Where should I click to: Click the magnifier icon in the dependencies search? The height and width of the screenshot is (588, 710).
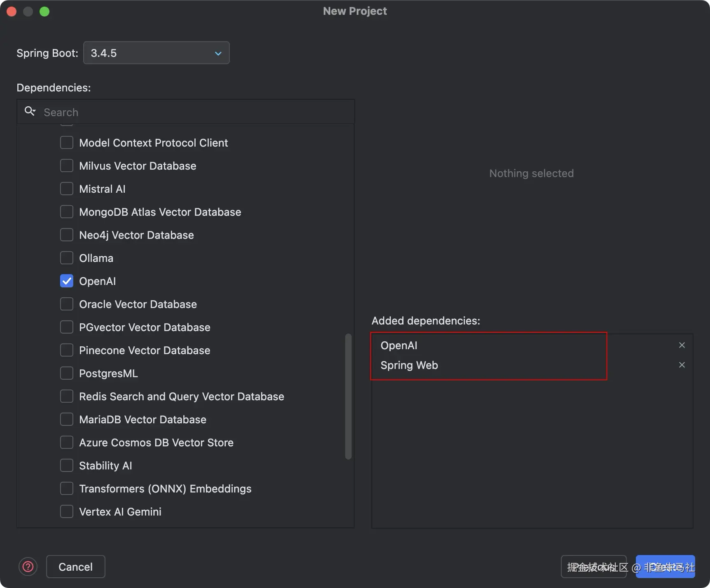30,111
